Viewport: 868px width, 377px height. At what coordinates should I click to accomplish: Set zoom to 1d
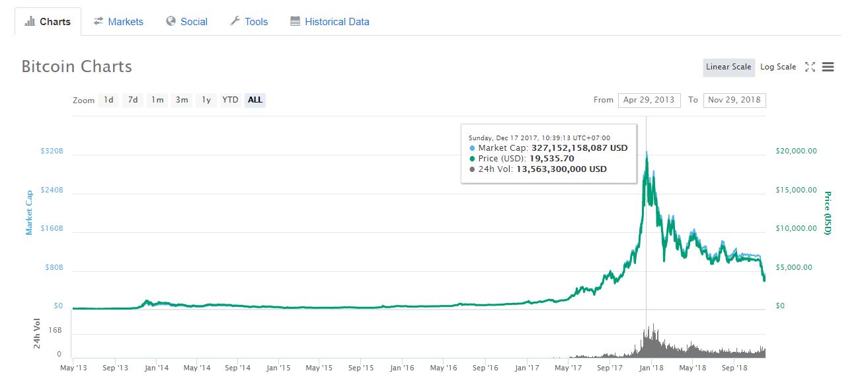point(108,100)
